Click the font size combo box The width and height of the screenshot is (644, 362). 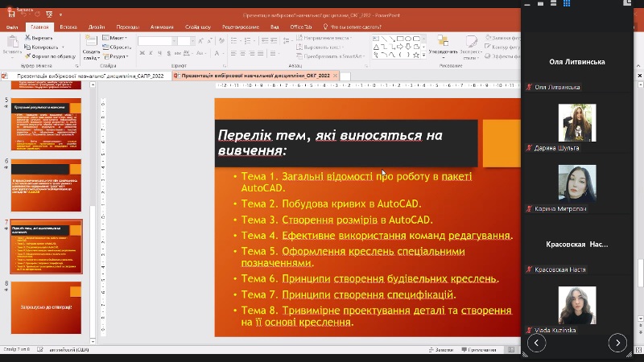(x=186, y=41)
